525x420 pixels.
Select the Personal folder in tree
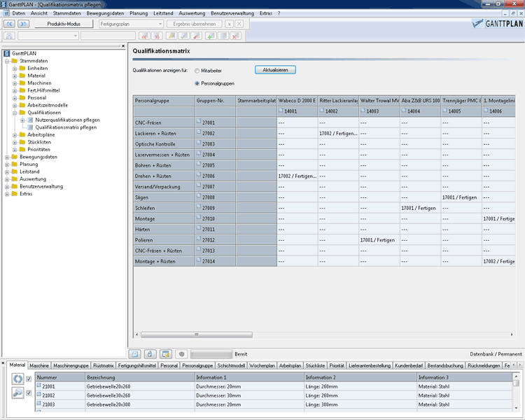(x=37, y=98)
